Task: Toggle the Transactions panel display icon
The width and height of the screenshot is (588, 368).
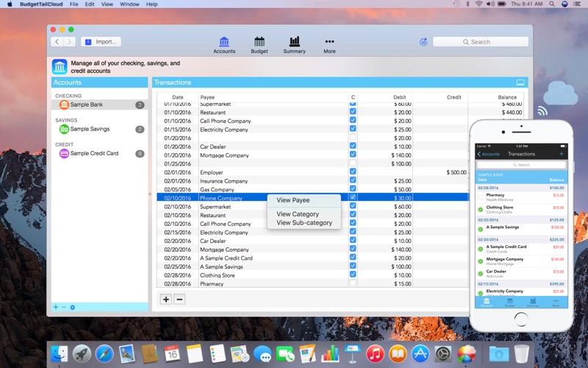Action: coord(520,82)
